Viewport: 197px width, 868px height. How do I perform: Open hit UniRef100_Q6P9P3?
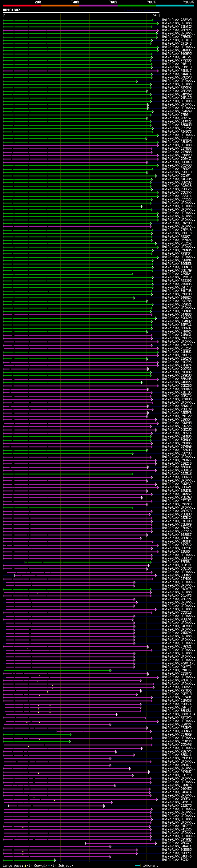tap(177, 30)
